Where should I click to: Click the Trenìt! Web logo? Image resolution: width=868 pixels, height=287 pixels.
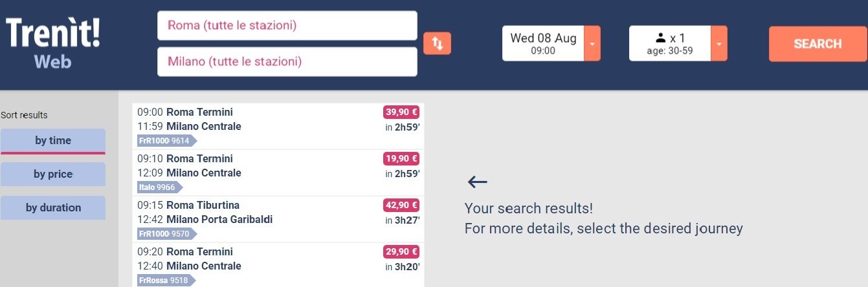coord(53,43)
